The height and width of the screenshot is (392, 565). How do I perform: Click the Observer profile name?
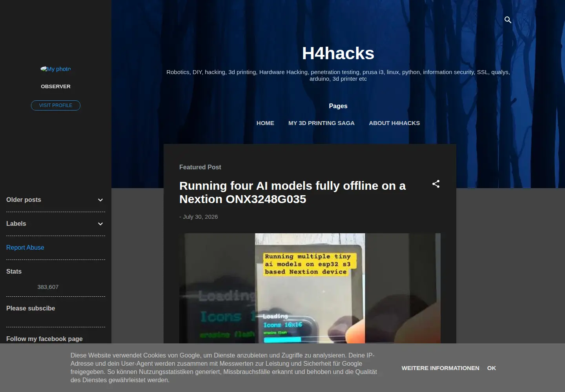click(x=56, y=87)
